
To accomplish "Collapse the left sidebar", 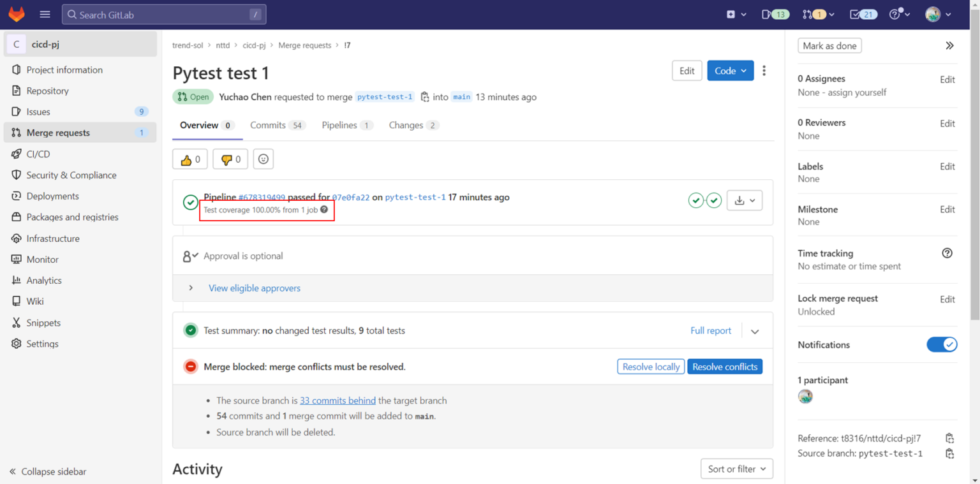I will [47, 471].
